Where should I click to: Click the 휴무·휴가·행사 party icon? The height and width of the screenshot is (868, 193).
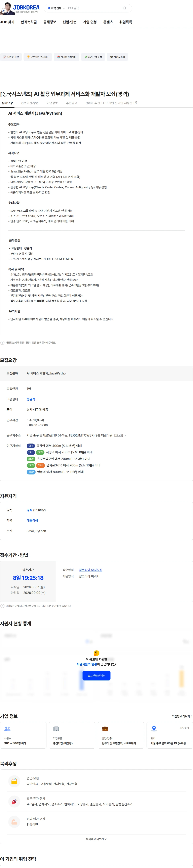14,801
